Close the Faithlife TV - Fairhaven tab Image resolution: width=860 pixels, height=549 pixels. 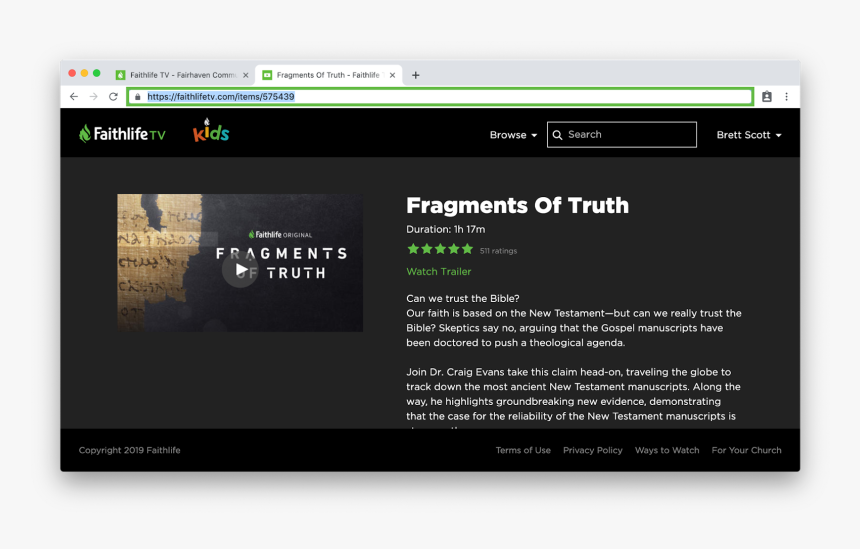pos(246,75)
